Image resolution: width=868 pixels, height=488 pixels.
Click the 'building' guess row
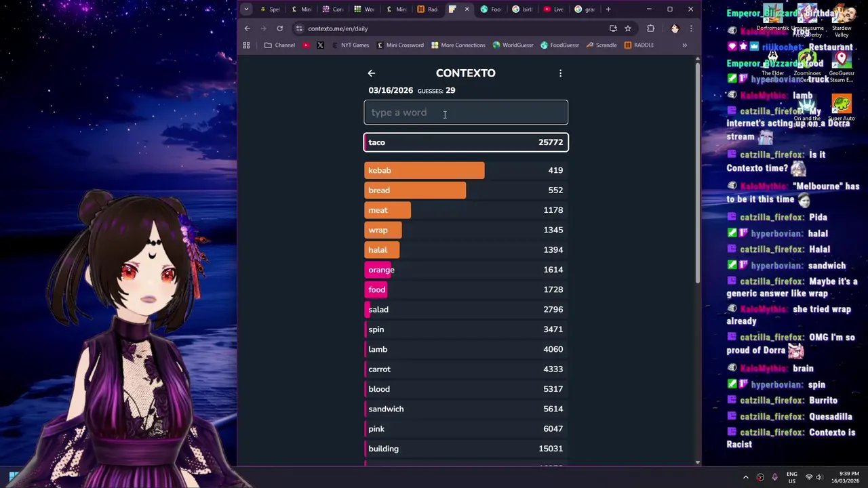(466, 449)
